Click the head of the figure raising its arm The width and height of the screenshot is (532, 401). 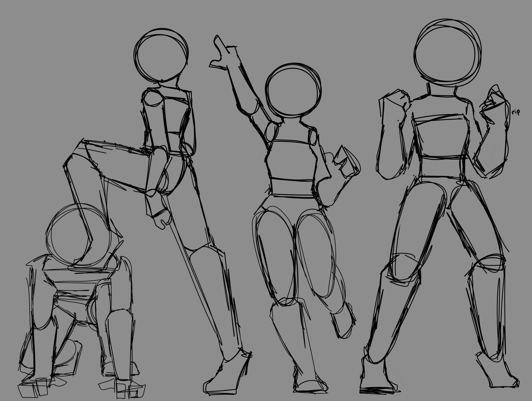tap(293, 90)
